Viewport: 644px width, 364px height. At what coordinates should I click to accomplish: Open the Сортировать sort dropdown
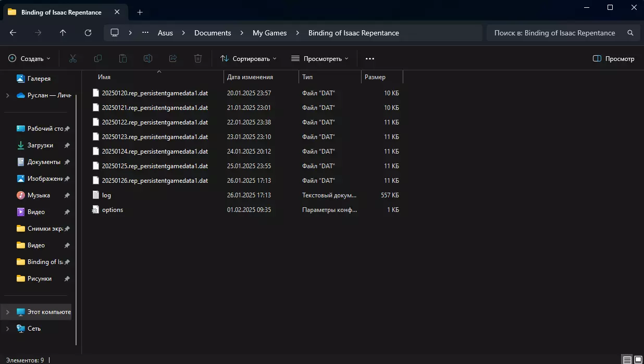tap(249, 59)
